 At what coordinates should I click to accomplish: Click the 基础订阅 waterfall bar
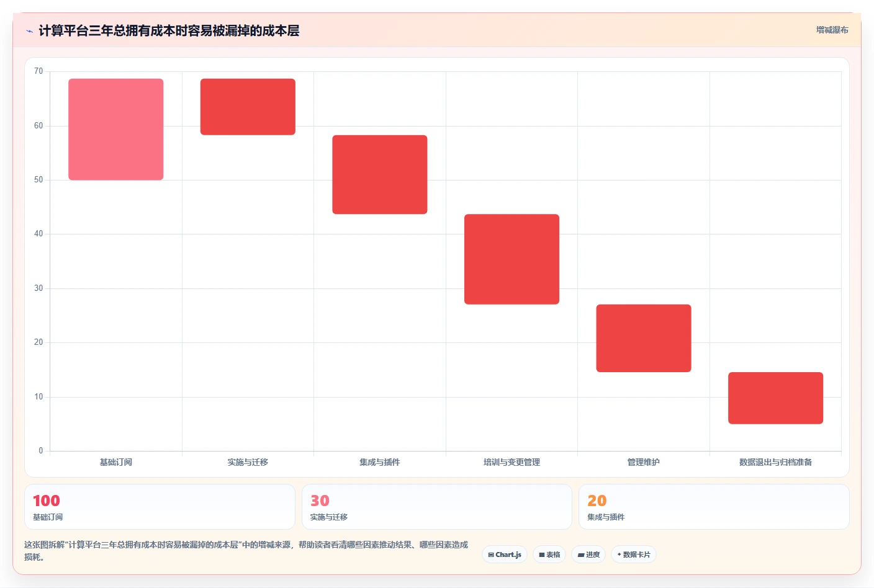click(x=116, y=129)
